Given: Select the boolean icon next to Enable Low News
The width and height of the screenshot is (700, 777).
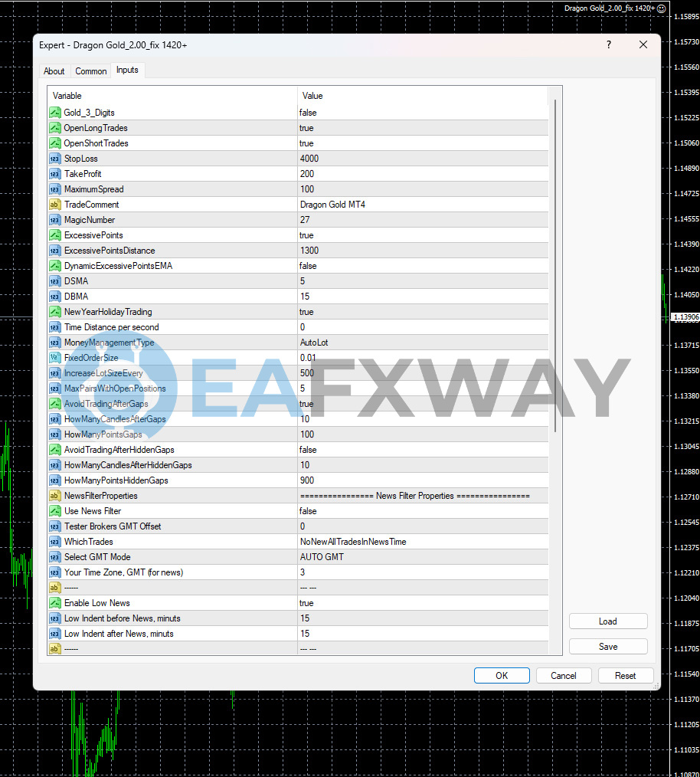Looking at the screenshot, I should [x=54, y=603].
